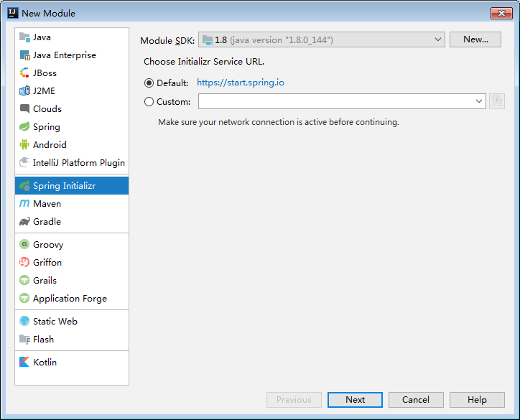520x420 pixels.
Task: Click the Java folder icon
Action: coord(24,37)
